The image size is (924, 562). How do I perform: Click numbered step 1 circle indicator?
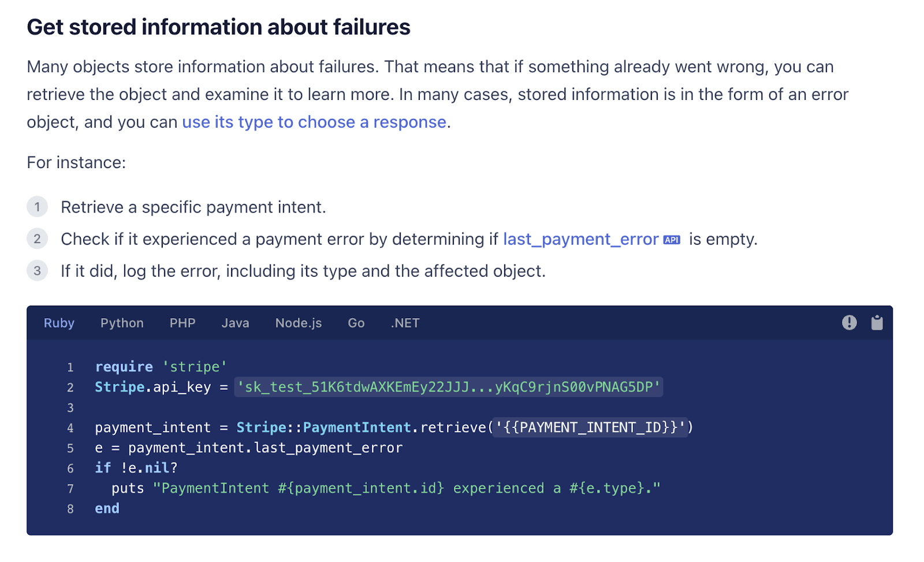[x=37, y=207]
